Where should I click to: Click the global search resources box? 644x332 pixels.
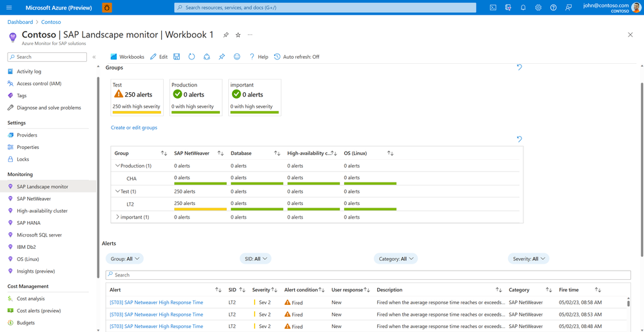pyautogui.click(x=326, y=7)
